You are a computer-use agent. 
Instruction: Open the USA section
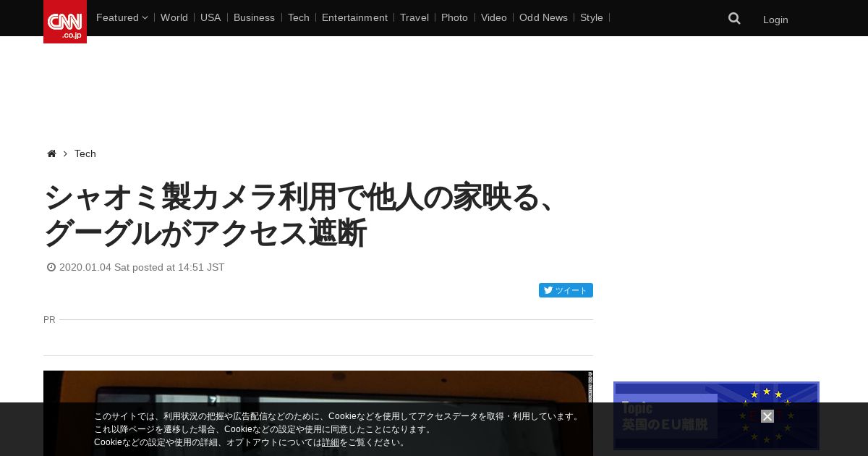[x=210, y=17]
